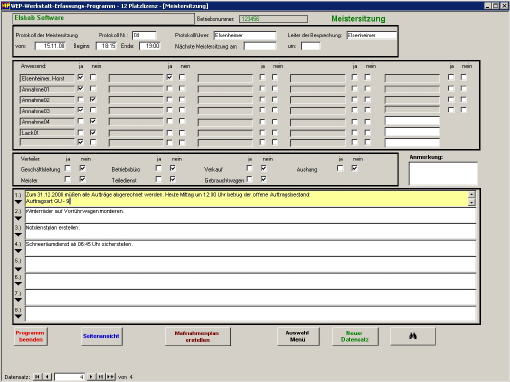Click the Leiter der Besprechung field

(371, 35)
